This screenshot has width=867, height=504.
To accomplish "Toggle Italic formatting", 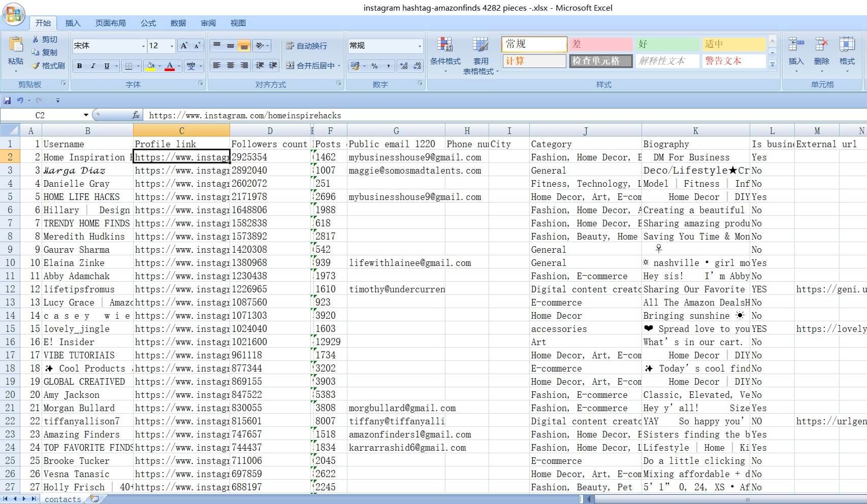I will [92, 66].
